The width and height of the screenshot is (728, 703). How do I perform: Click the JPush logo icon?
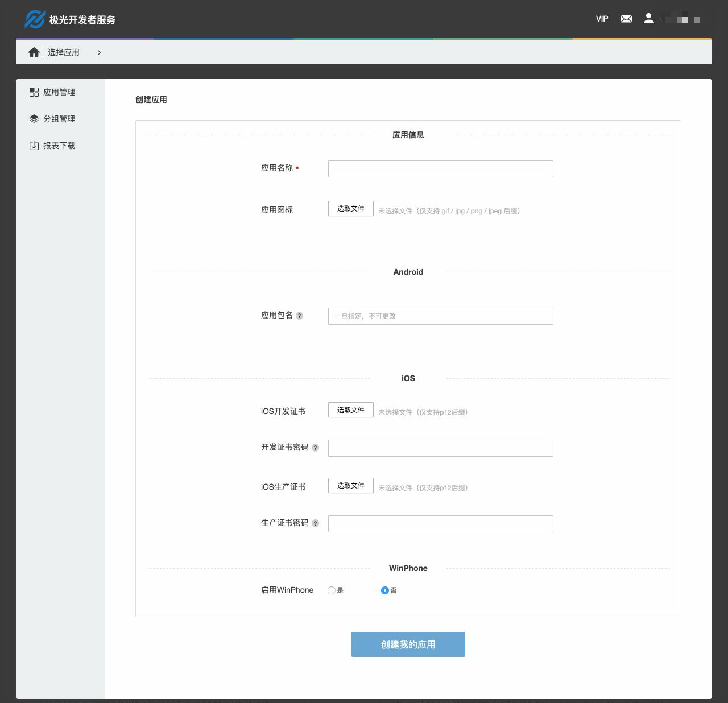pos(35,19)
